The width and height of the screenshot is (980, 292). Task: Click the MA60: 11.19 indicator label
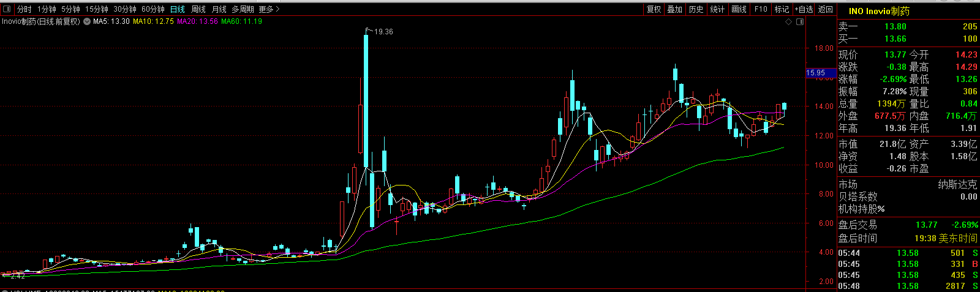pyautogui.click(x=242, y=21)
